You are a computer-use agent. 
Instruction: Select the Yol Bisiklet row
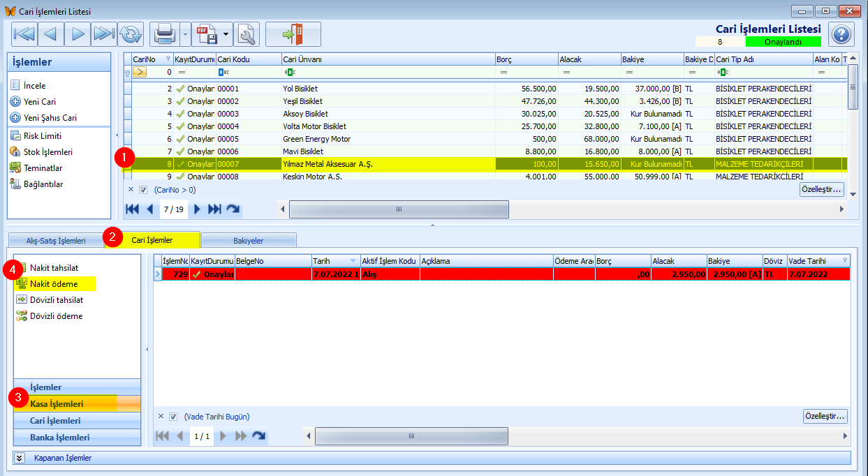pos(485,89)
